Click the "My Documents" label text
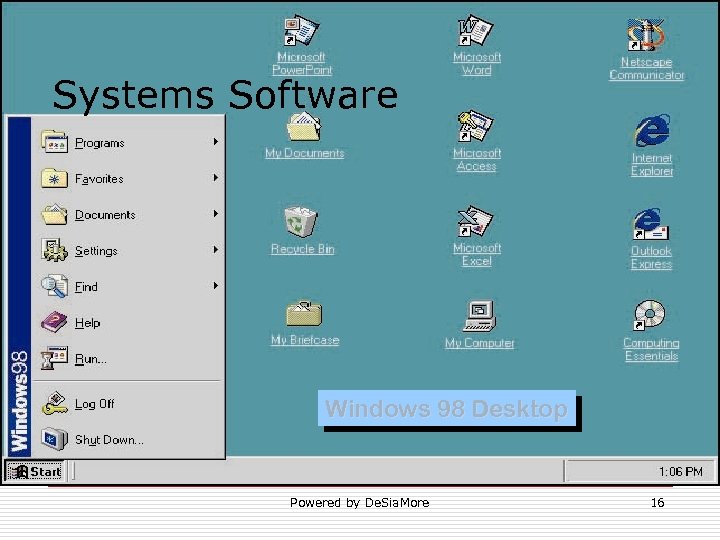Image resolution: width=720 pixels, height=540 pixels. [304, 153]
